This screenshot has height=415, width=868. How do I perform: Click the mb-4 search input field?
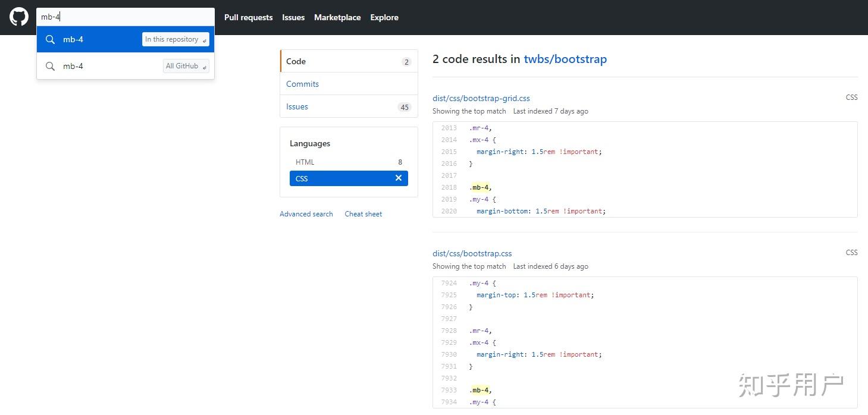pos(125,17)
